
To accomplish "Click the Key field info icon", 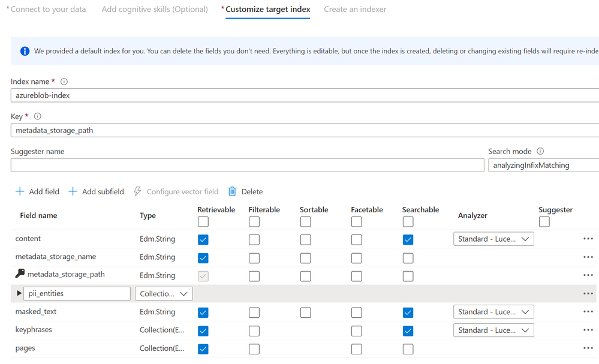I will click(38, 116).
